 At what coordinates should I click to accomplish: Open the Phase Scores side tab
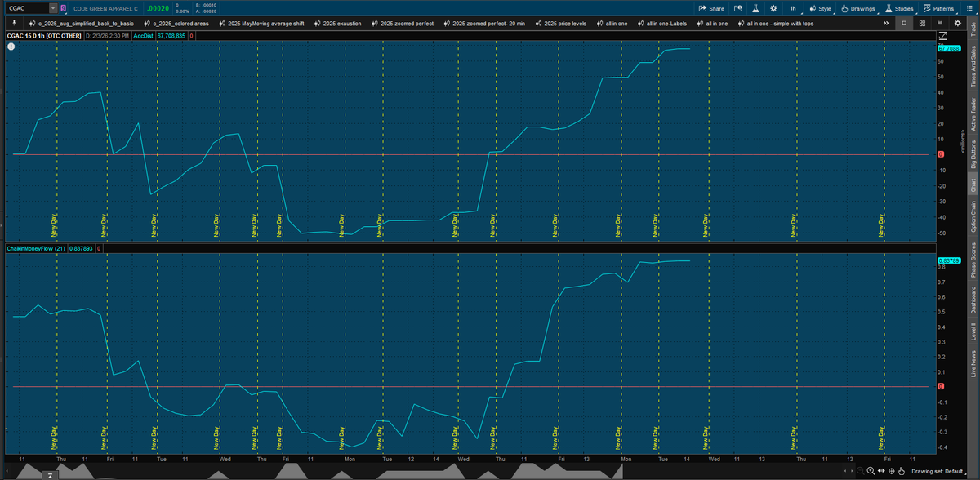pos(972,259)
